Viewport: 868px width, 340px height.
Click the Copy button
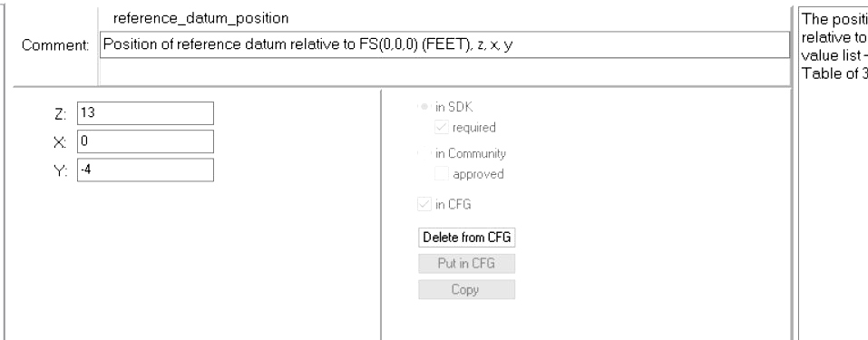467,289
